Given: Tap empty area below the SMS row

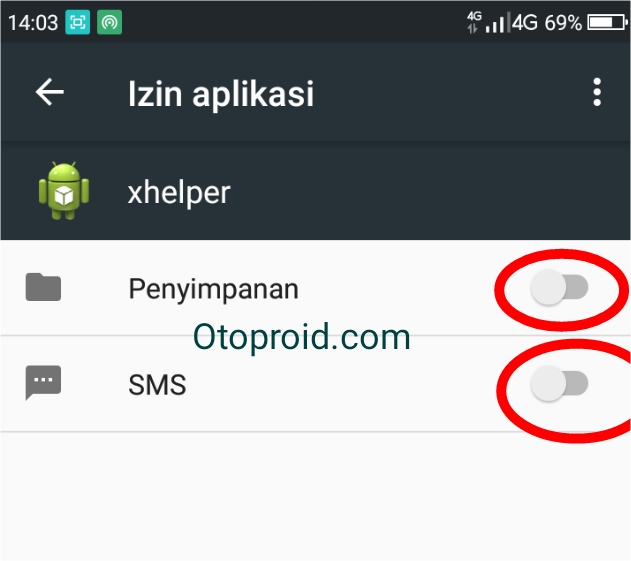Looking at the screenshot, I should [x=316, y=496].
